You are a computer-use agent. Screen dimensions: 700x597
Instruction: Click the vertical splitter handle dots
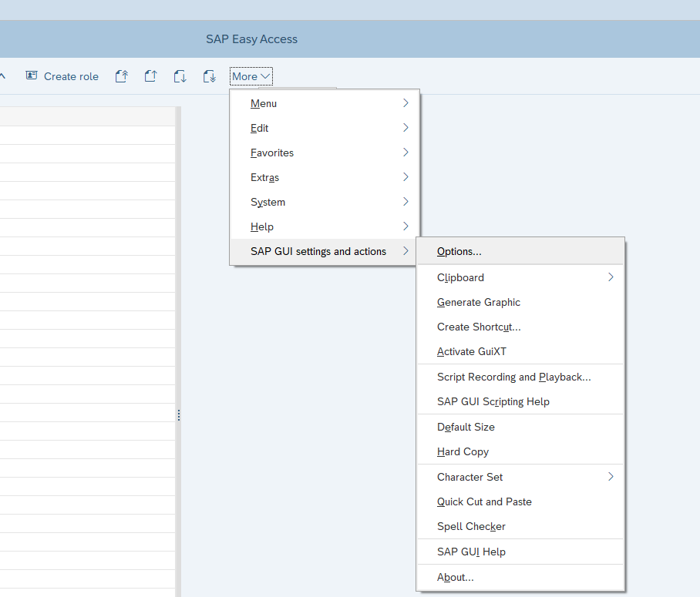pos(179,415)
